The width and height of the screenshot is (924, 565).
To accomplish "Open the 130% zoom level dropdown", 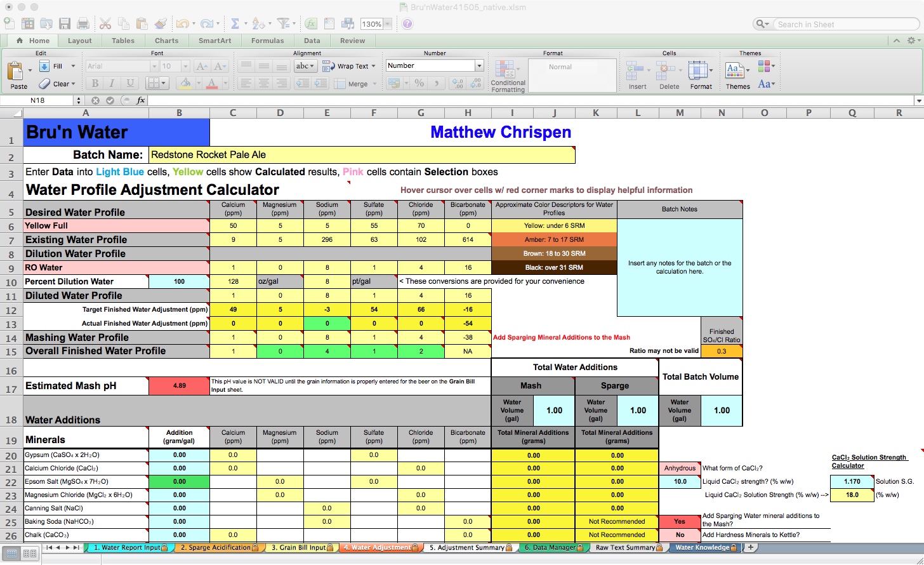I will pyautogui.click(x=387, y=25).
